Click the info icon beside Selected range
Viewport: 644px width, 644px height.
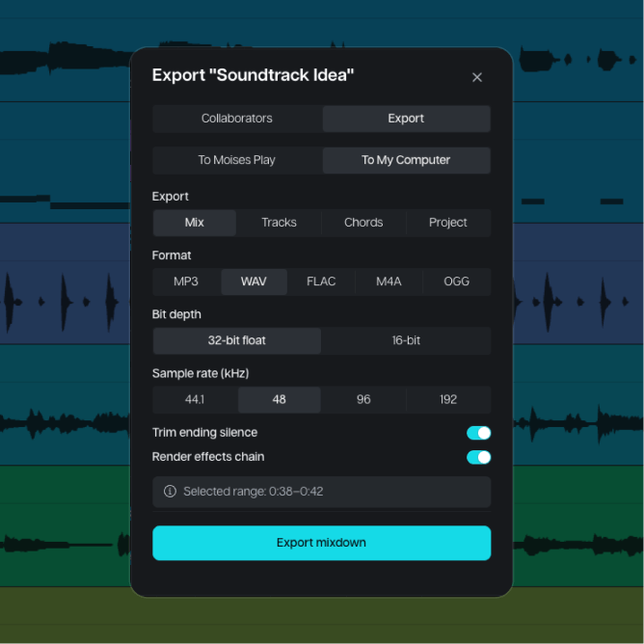(170, 492)
